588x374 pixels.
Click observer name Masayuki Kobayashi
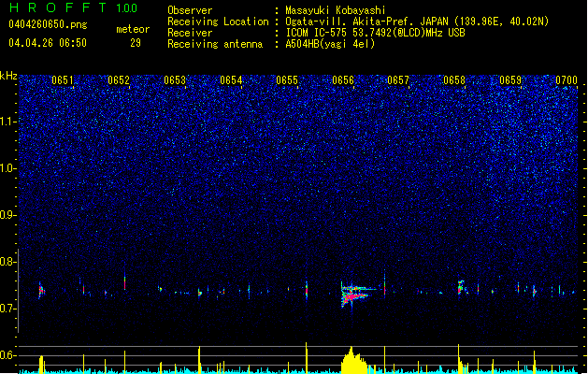coord(336,10)
